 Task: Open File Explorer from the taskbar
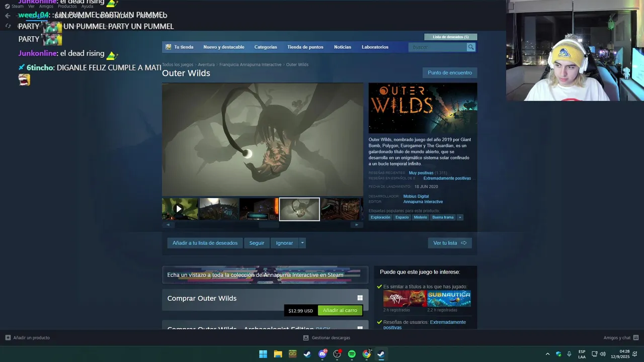click(x=278, y=354)
